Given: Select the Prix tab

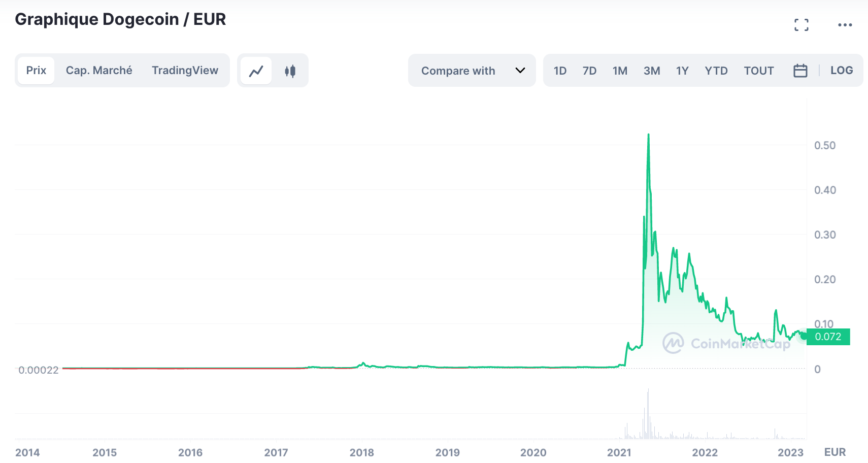Looking at the screenshot, I should coord(36,71).
